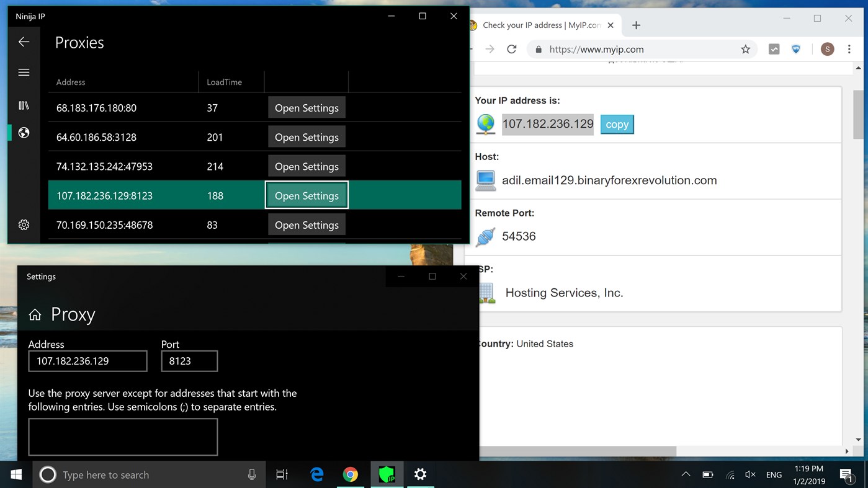Click the S profile avatar in Chrome
This screenshot has height=488, width=868.
click(827, 48)
